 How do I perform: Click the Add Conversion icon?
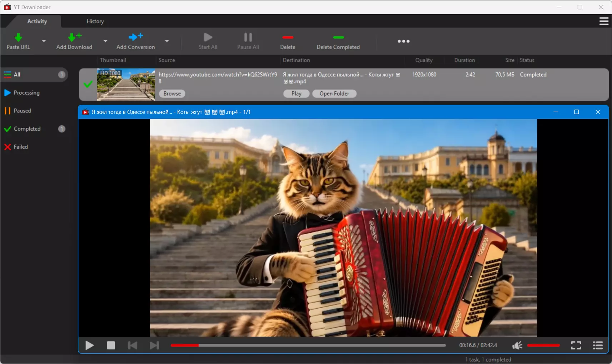pos(136,36)
